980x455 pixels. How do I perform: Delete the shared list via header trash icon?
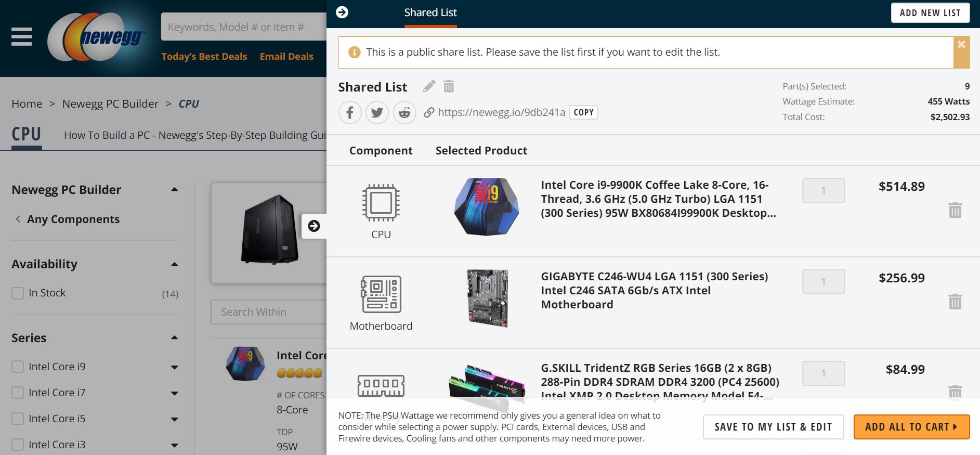[x=449, y=86]
